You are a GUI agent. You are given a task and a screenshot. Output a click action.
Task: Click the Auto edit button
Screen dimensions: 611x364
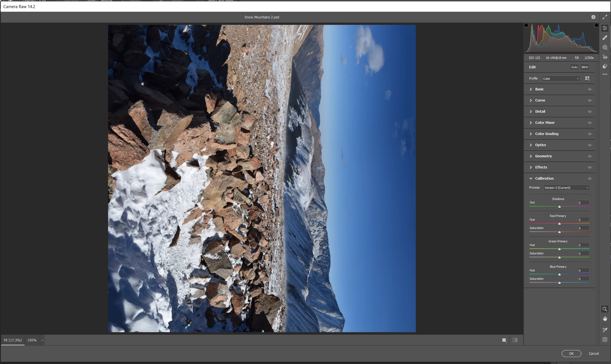574,67
